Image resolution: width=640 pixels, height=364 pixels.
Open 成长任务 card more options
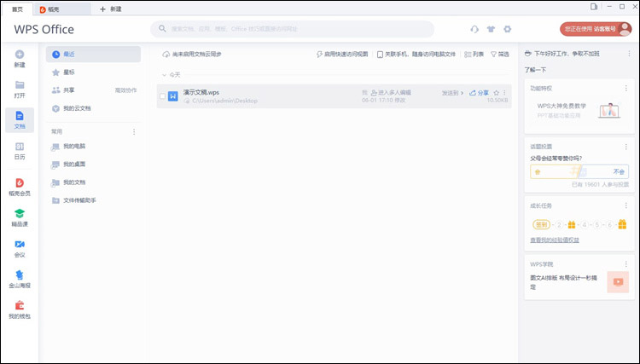626,205
